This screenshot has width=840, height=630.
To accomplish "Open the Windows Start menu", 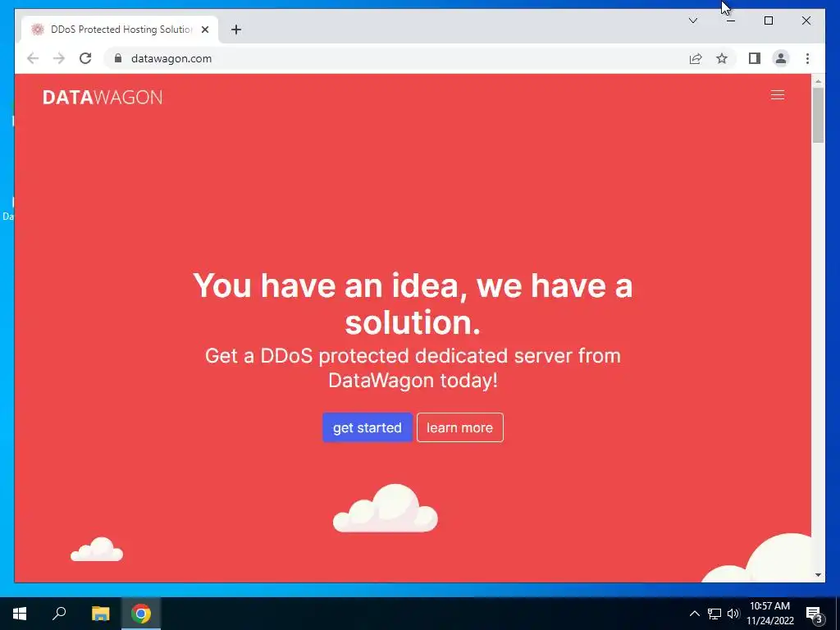I will click(20, 614).
